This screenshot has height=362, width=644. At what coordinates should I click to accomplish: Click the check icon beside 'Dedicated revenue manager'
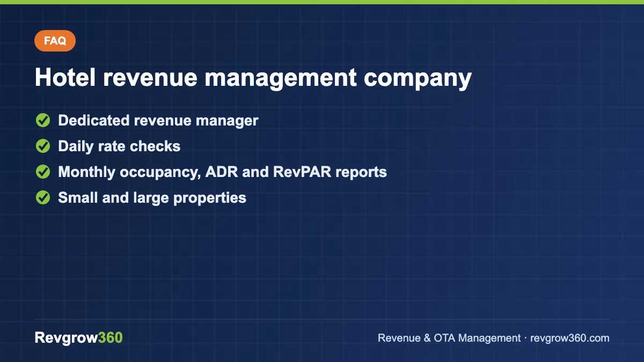pyautogui.click(x=43, y=121)
